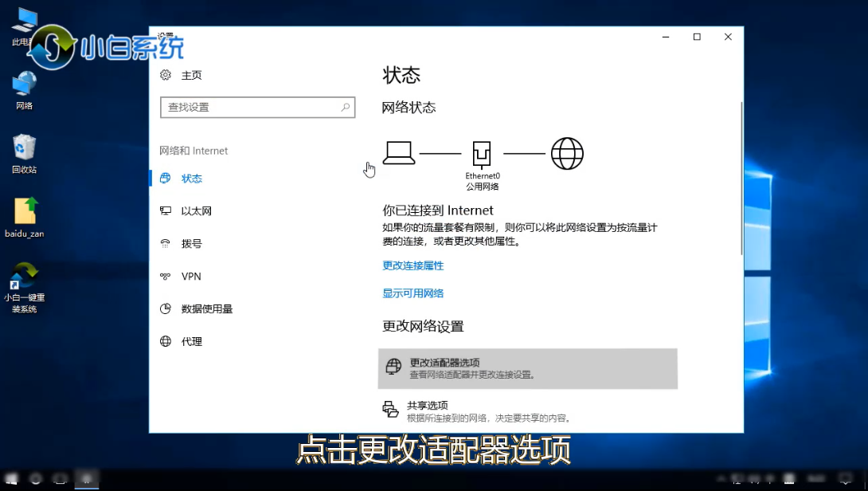Viewport: 868px width, 491px height.
Task: Open the 数据使用量 section
Action: click(206, 309)
